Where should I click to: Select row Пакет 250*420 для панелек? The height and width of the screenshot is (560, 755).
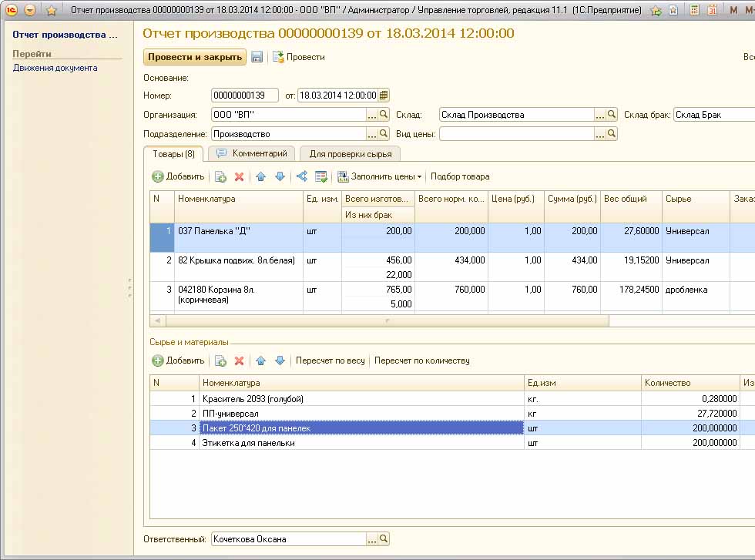click(452, 428)
